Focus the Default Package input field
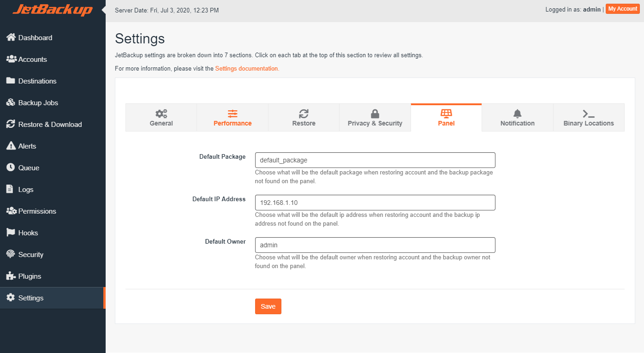The width and height of the screenshot is (644, 353). pos(375,160)
